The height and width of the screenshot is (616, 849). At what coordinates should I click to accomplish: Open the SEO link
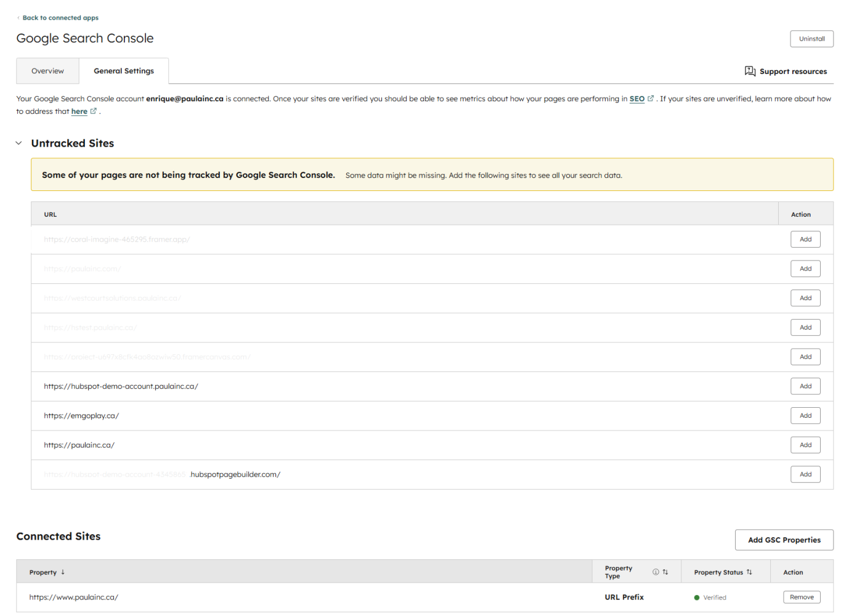(x=636, y=99)
